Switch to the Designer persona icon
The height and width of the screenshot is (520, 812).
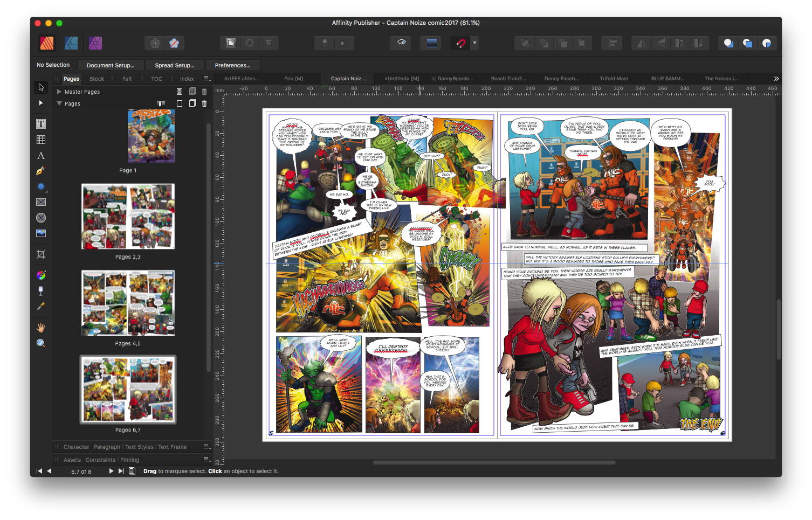[71, 43]
